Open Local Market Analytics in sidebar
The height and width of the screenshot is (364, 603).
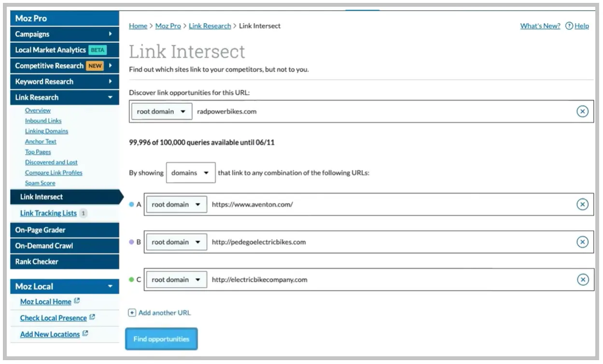(x=65, y=50)
